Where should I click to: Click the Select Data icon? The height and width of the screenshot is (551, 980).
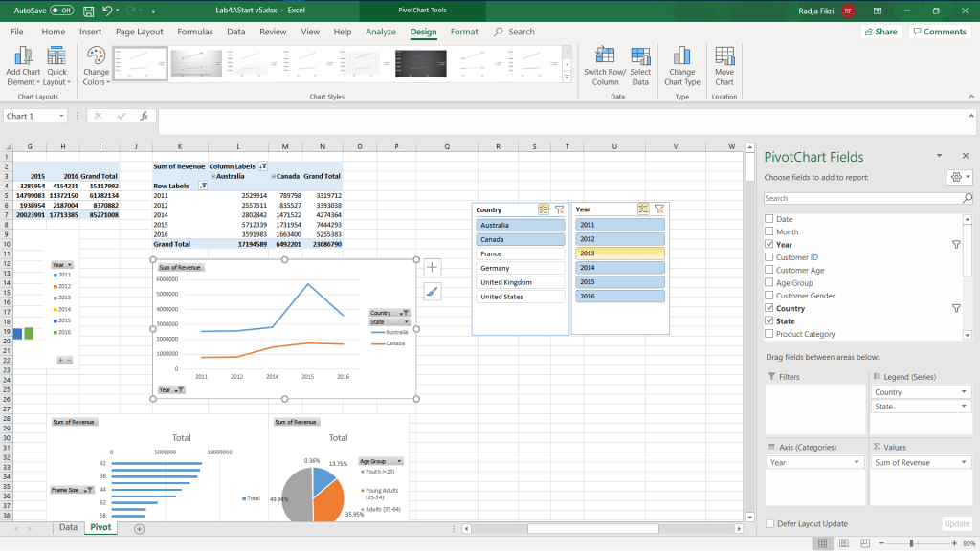(640, 56)
